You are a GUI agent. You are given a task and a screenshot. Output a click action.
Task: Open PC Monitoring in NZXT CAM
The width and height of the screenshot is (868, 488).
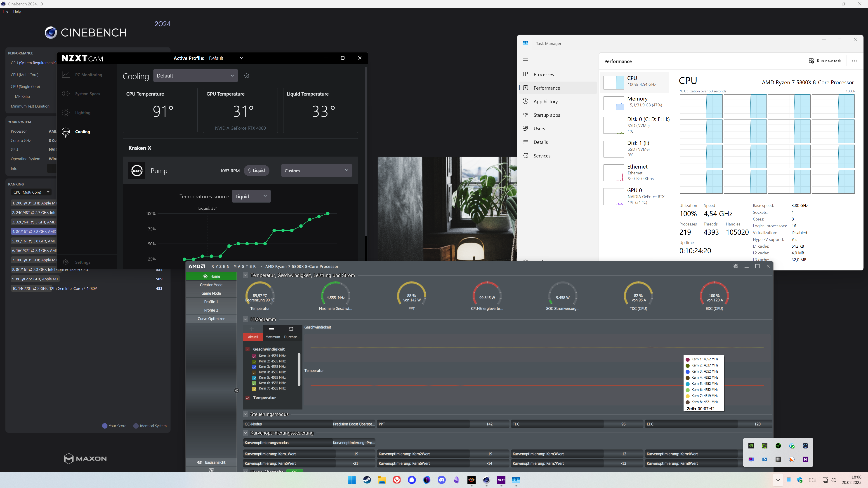tap(88, 75)
